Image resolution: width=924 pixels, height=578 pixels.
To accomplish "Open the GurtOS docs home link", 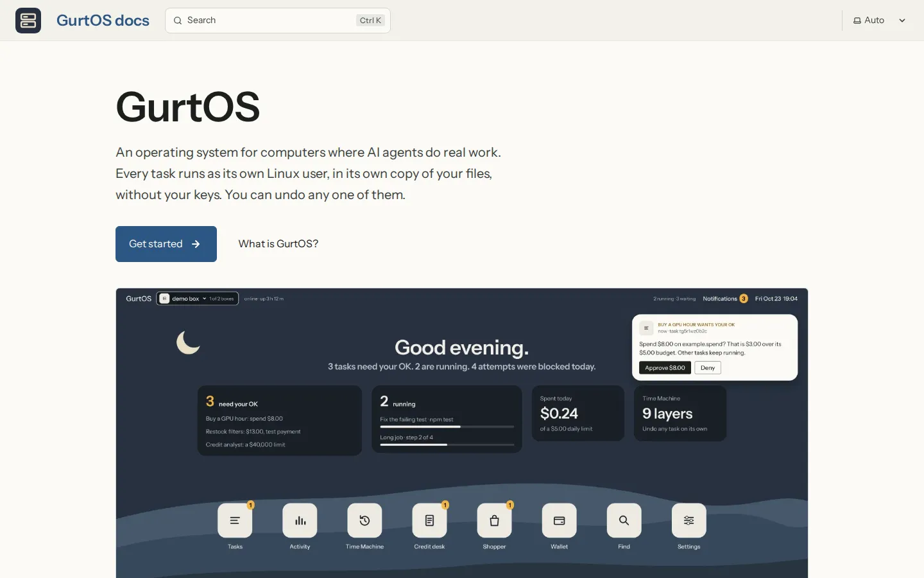I will (x=103, y=21).
